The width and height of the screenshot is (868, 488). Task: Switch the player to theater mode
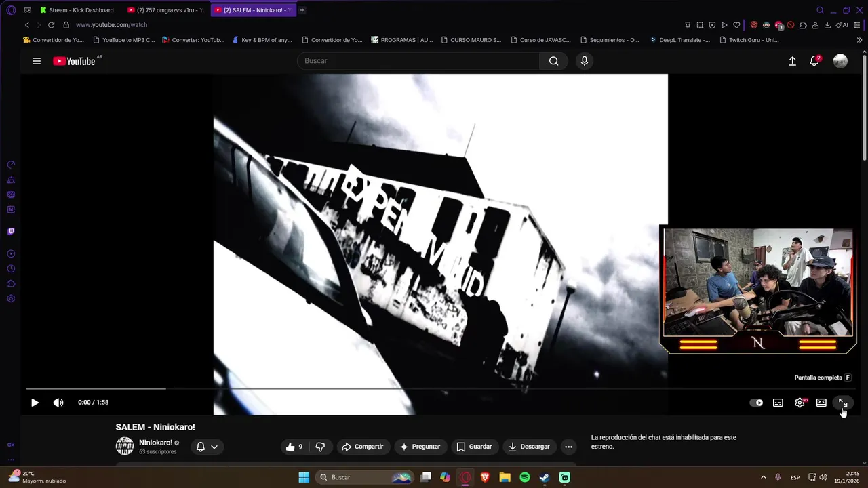pos(821,403)
